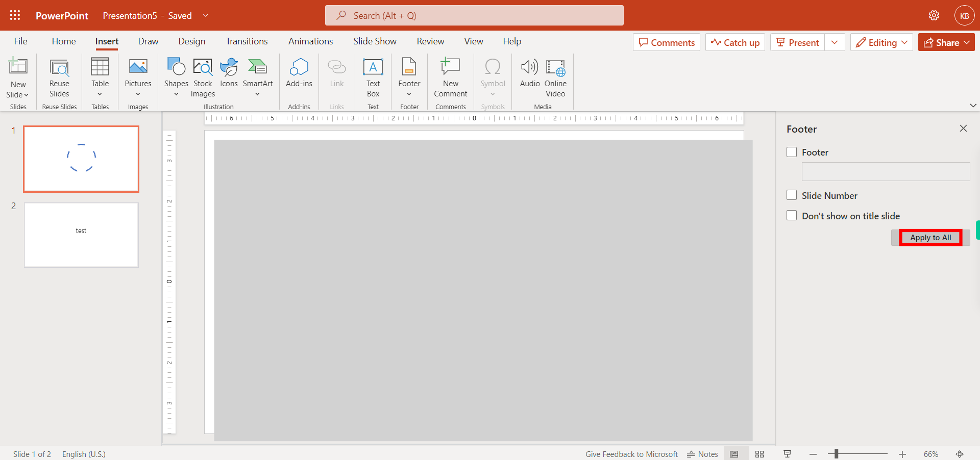Check the Slide Number option
The height and width of the screenshot is (460, 980).
[792, 195]
